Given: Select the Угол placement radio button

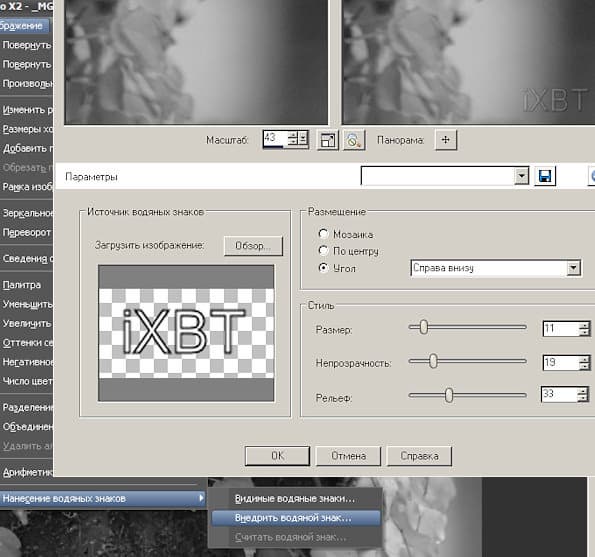Looking at the screenshot, I should [x=323, y=267].
